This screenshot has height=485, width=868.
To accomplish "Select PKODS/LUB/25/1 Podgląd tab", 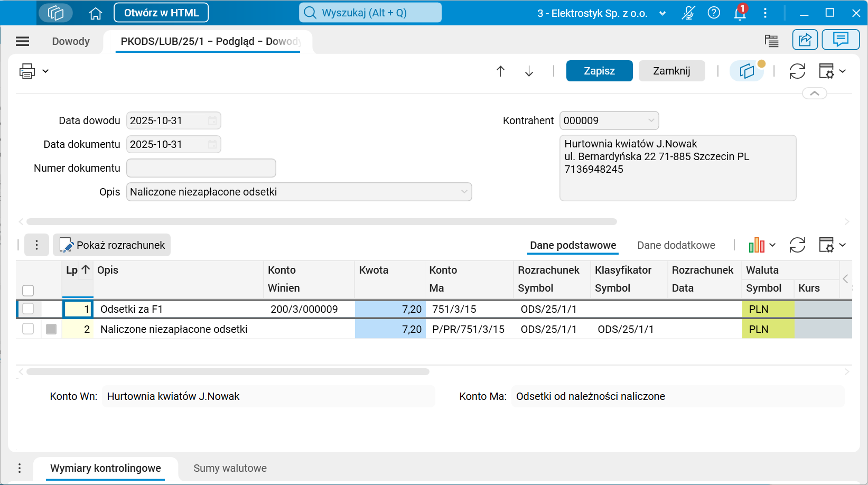I will click(x=208, y=41).
